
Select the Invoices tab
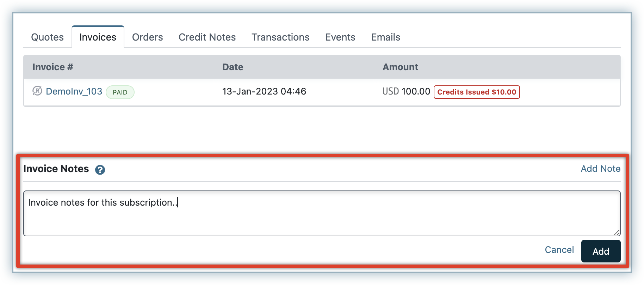tap(98, 37)
